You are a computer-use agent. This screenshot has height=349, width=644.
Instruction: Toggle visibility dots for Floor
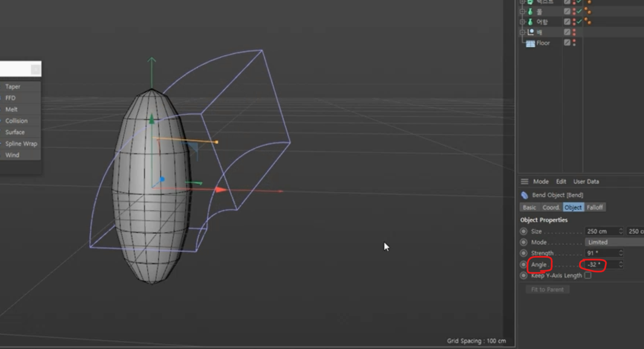[x=574, y=43]
